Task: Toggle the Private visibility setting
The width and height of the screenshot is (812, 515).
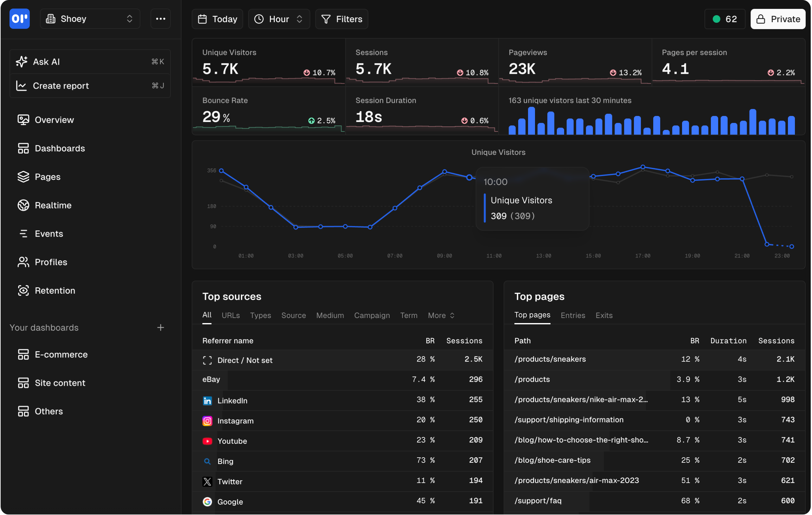Action: 778,19
